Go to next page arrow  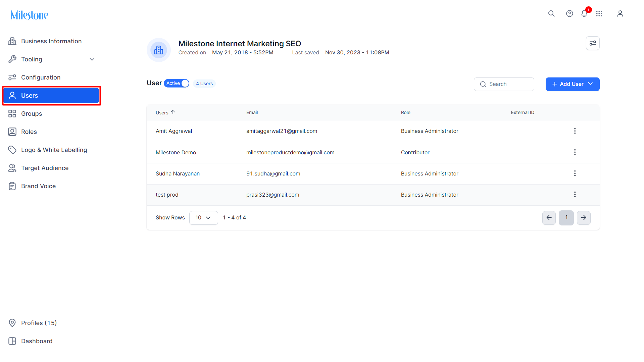tap(584, 218)
